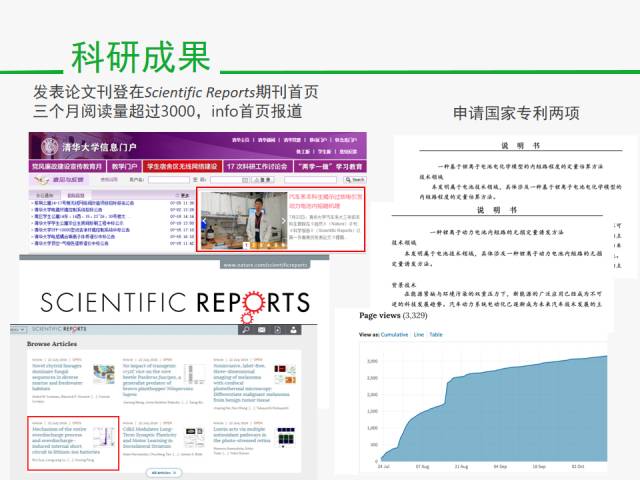Image resolution: width=640 pixels, height=480 pixels.
Task: Click the 24 Jul label on the chart axis
Action: [x=384, y=466]
